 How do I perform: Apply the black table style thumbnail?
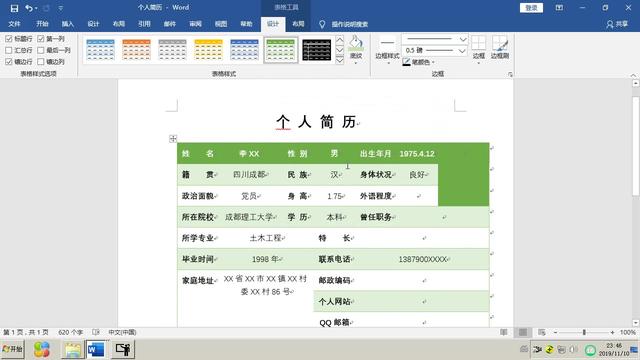click(x=316, y=50)
